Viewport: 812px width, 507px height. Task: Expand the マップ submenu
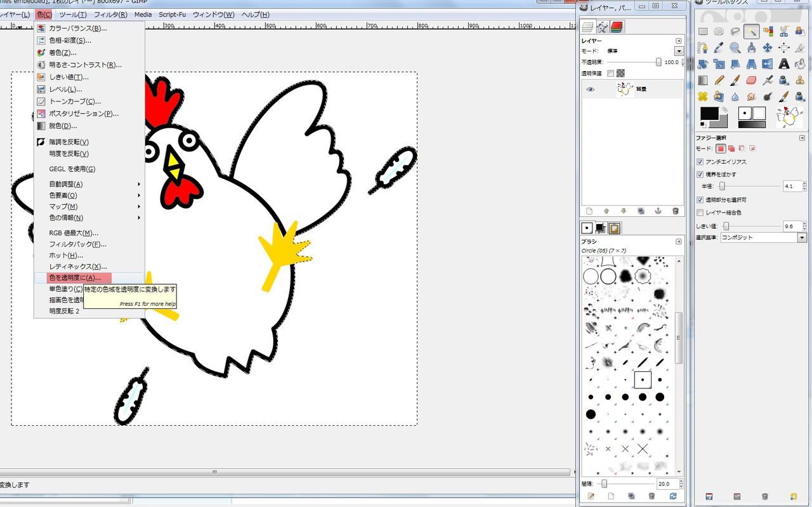[x=90, y=207]
